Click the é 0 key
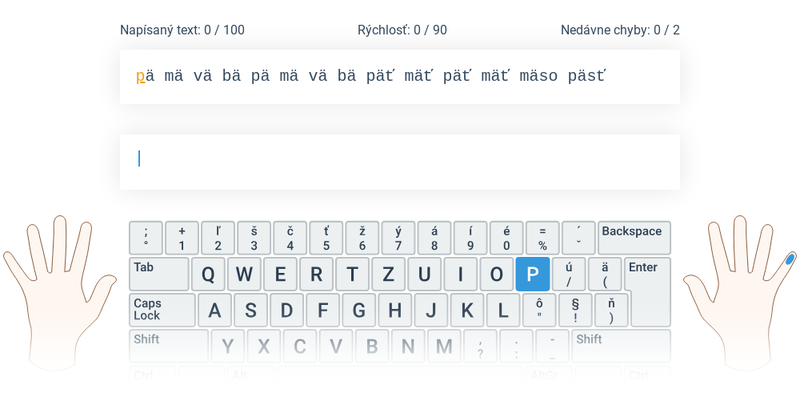The width and height of the screenshot is (800, 400). click(507, 238)
